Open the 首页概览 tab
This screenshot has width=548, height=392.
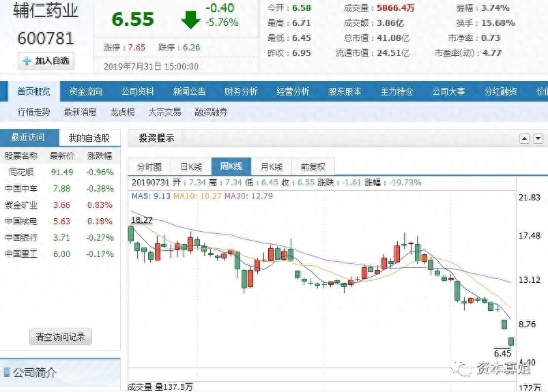pyautogui.click(x=33, y=91)
